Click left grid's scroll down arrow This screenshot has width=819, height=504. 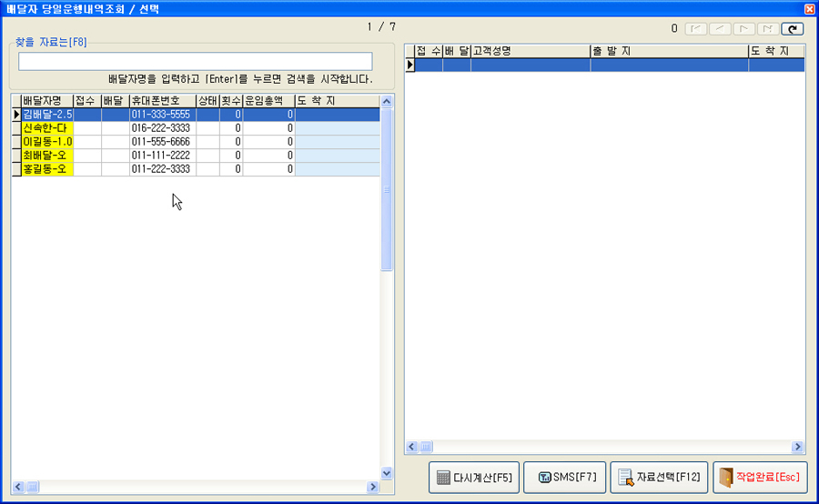click(387, 474)
